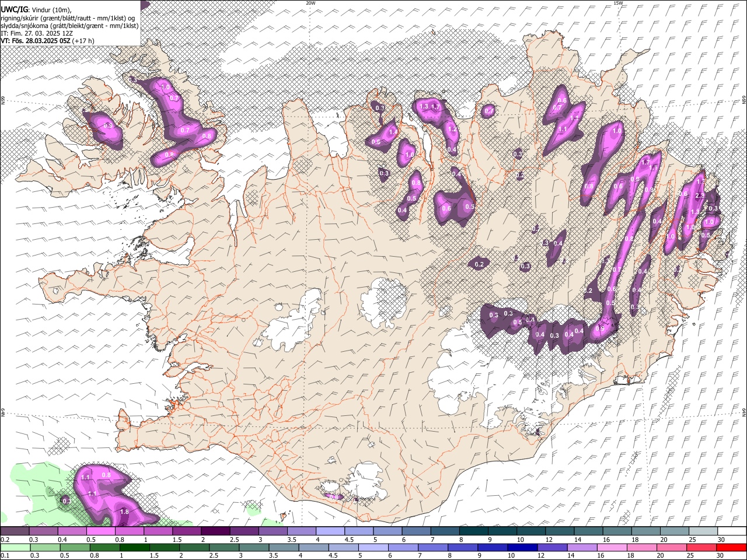Click the '2.3' precipitation value in the east
The image size is (747, 560).
(x=700, y=195)
